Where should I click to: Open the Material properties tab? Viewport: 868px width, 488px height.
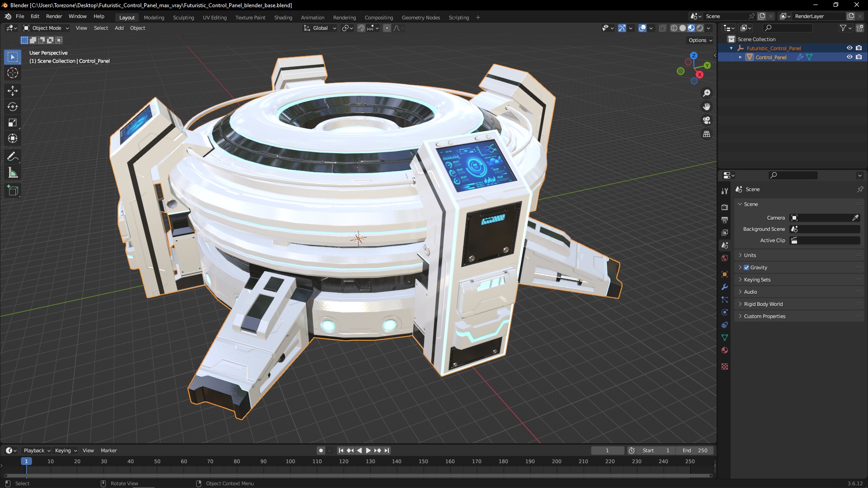(x=725, y=350)
